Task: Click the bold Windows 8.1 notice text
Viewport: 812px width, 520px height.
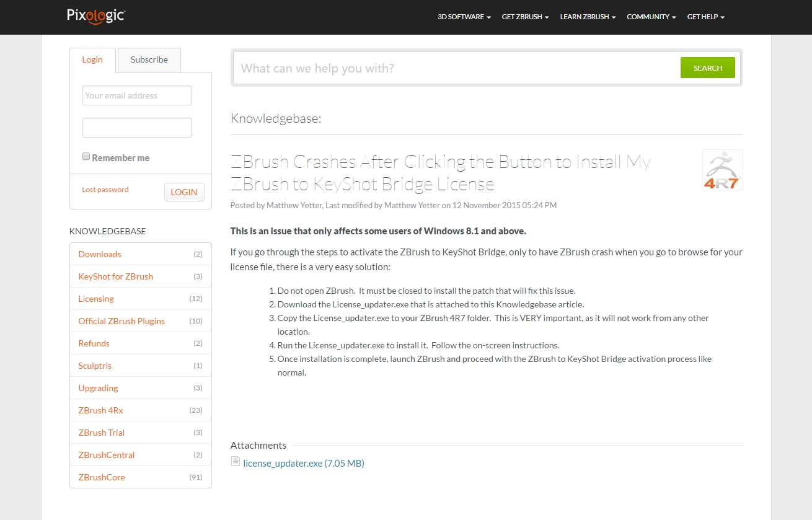Action: pos(378,231)
